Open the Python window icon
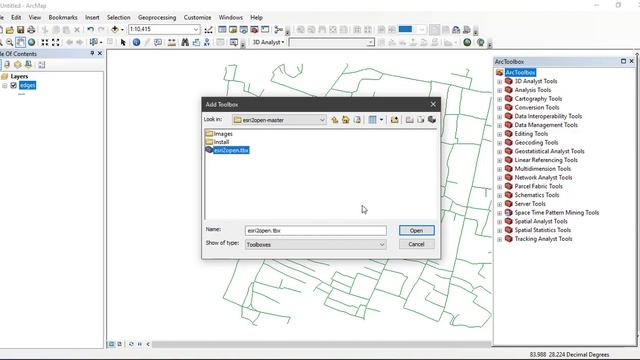This screenshot has width=640, height=360. pyautogui.click(x=265, y=30)
